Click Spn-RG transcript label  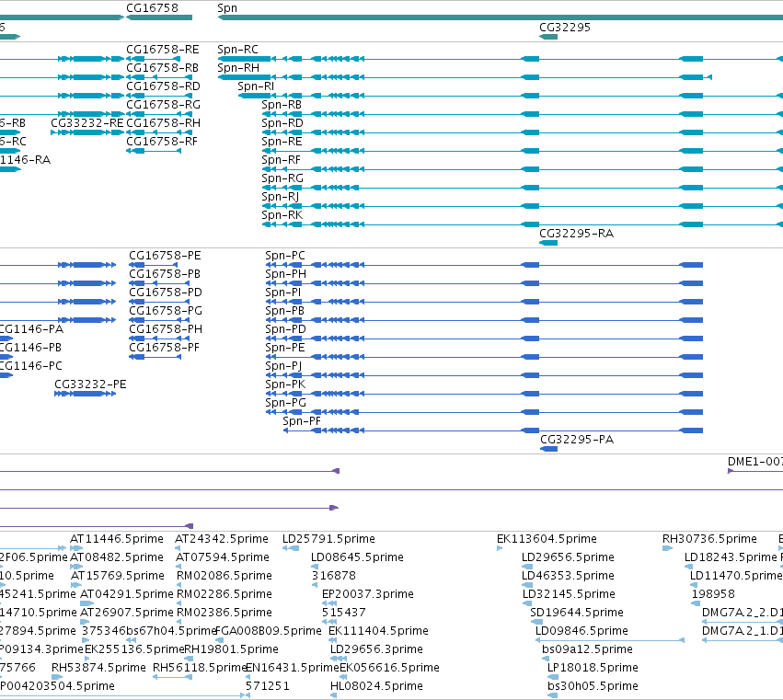[x=282, y=178]
